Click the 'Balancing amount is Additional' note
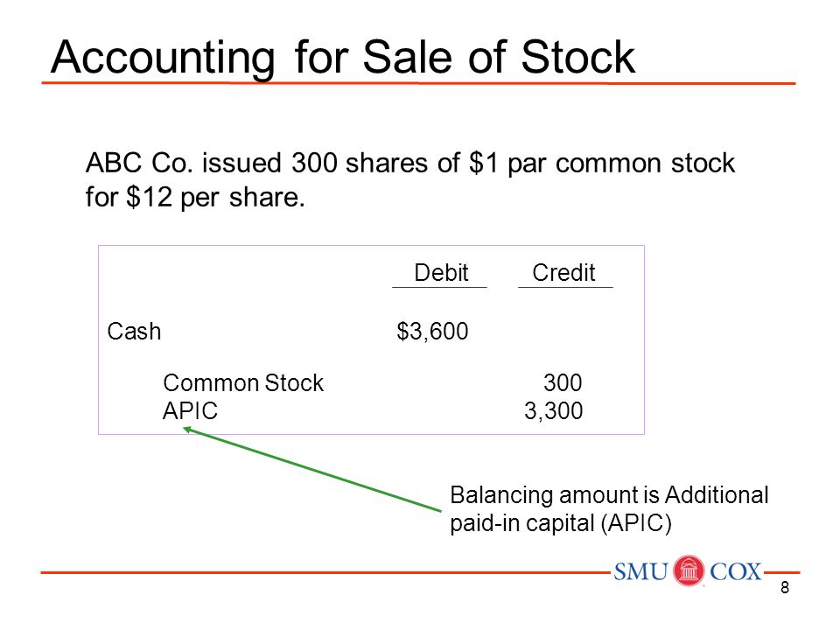 click(x=609, y=495)
